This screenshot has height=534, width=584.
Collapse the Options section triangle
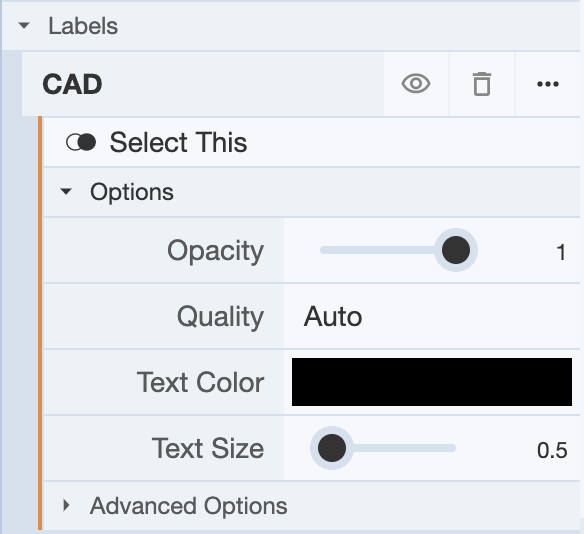[66, 191]
